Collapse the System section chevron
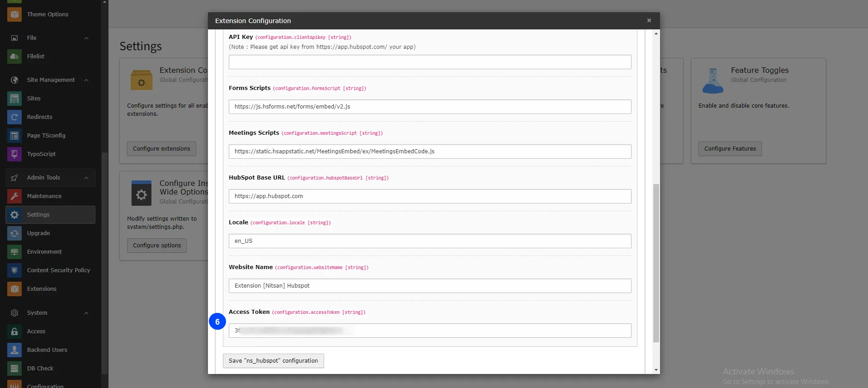This screenshot has height=388, width=868. click(x=86, y=313)
